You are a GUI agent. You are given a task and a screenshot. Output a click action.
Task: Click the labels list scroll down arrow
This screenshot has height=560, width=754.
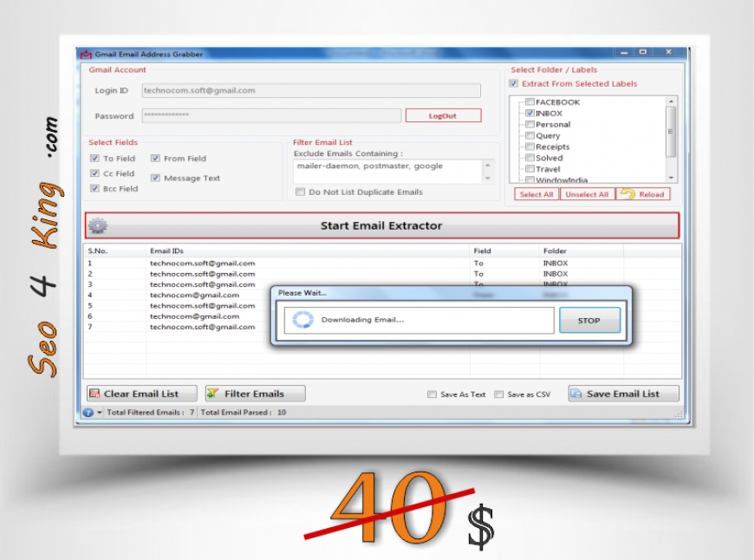[672, 178]
